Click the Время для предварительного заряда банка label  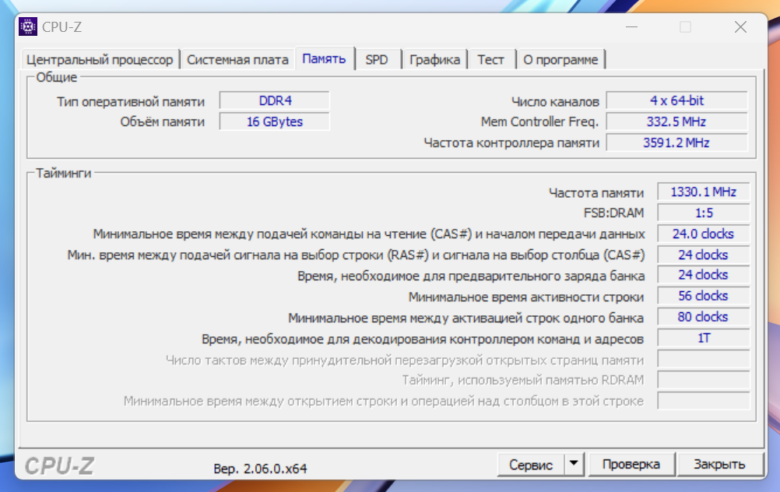[471, 276]
